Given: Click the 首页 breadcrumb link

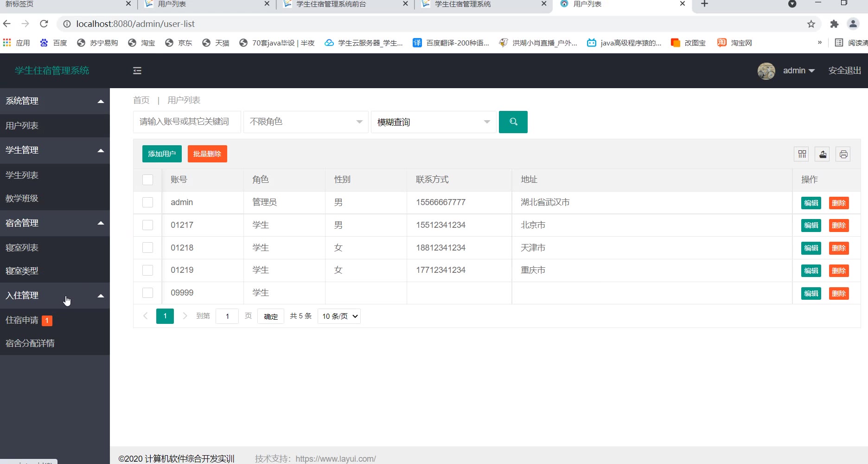Looking at the screenshot, I should coord(141,100).
